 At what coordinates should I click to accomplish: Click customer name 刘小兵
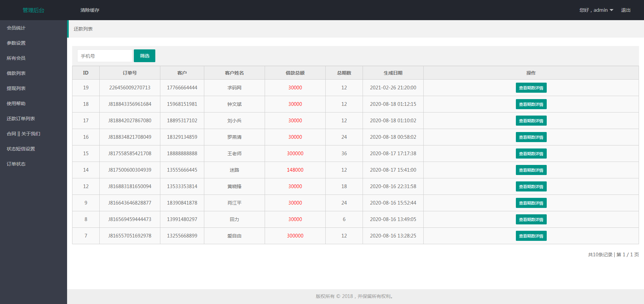point(234,121)
